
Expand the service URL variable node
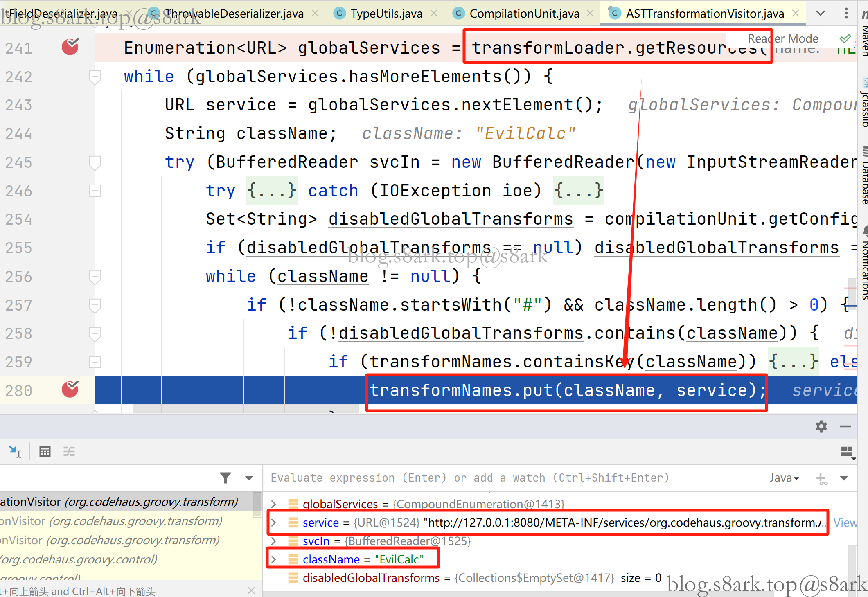tap(273, 523)
